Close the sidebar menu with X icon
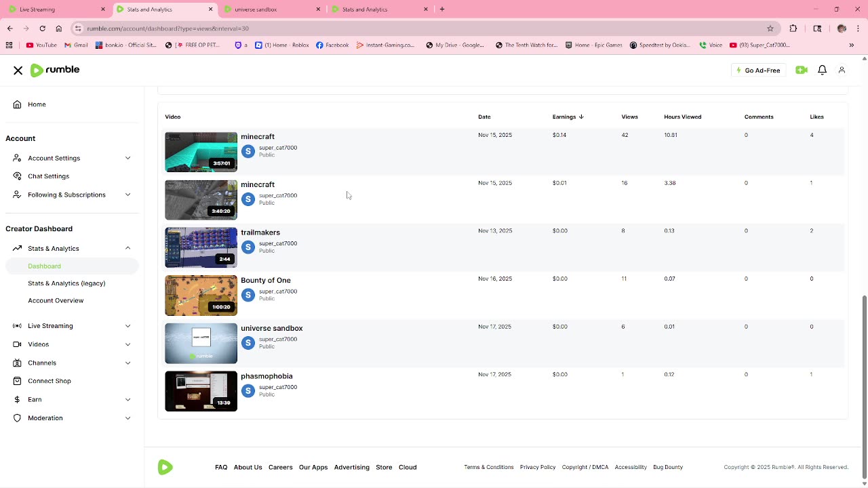 tap(18, 70)
